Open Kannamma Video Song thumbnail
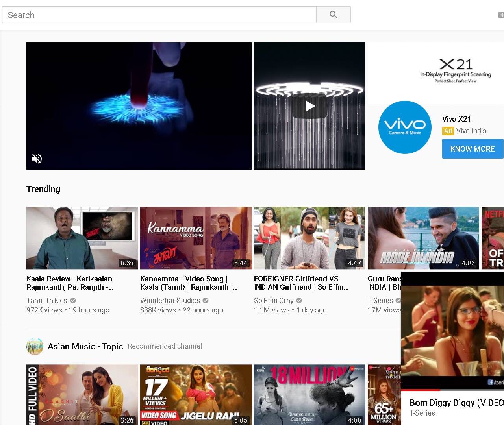Image resolution: width=504 pixels, height=425 pixels. click(196, 238)
